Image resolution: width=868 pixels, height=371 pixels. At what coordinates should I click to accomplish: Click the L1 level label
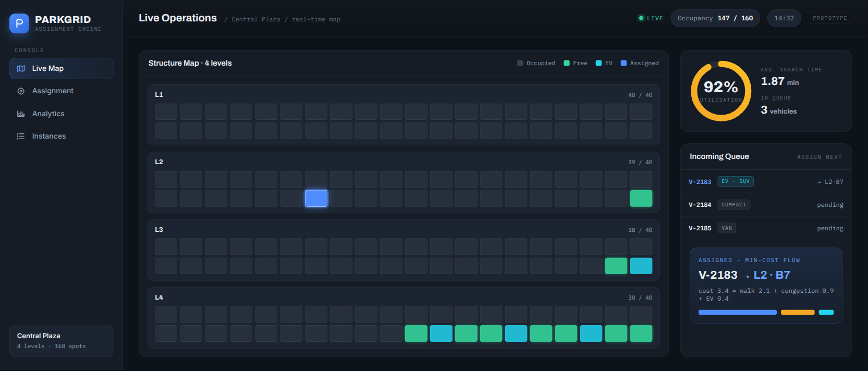(159, 95)
